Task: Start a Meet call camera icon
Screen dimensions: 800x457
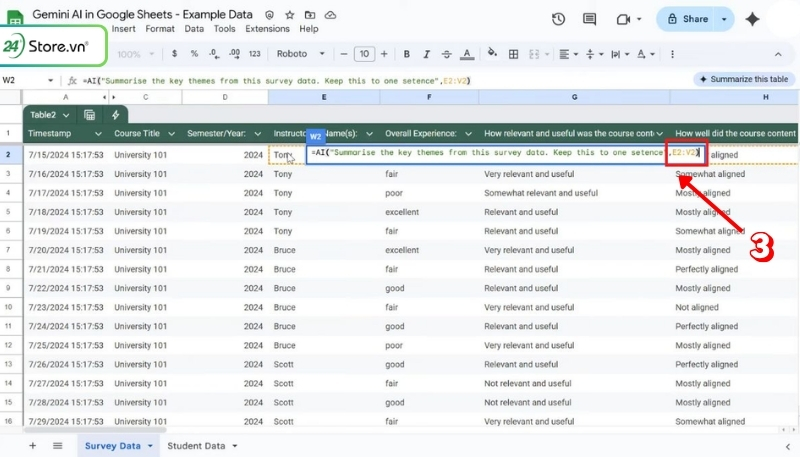Action: (x=623, y=19)
